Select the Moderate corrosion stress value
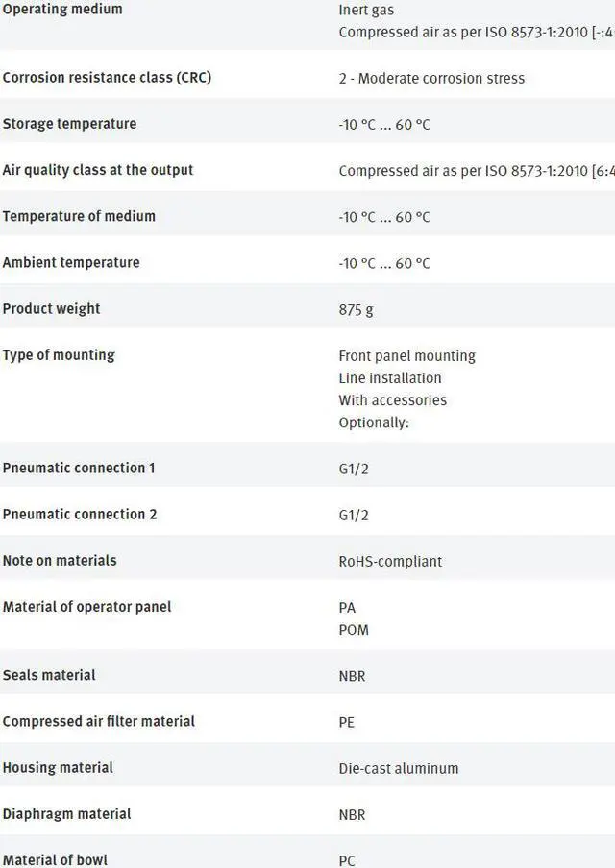615x868 pixels. click(431, 79)
